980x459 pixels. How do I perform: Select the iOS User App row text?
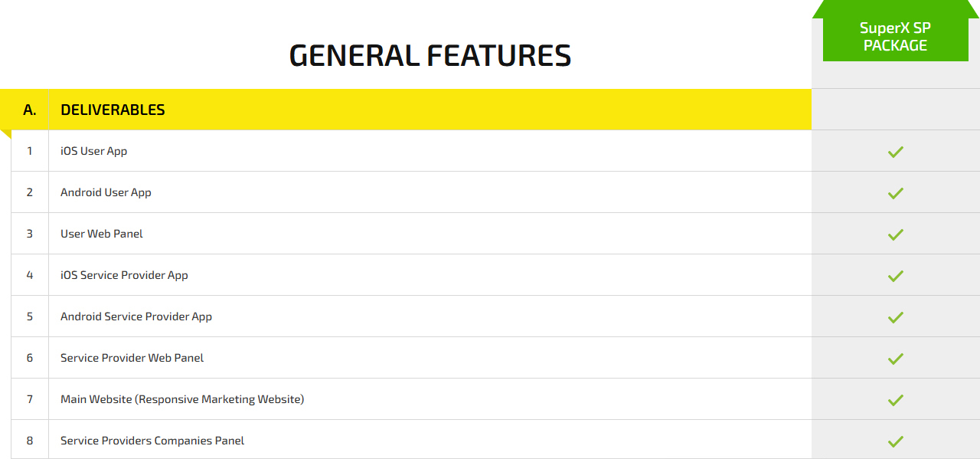click(93, 151)
